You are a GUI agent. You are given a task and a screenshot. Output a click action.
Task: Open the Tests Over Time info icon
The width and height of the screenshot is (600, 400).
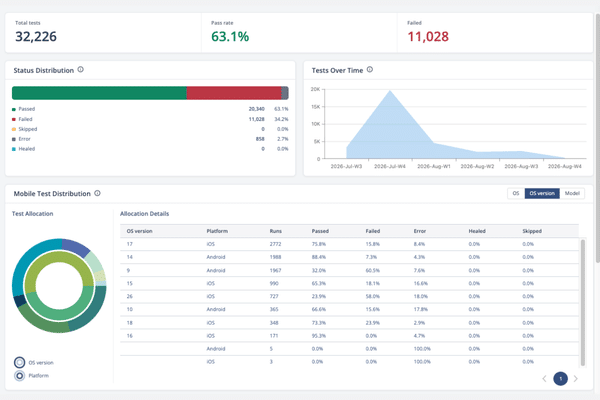point(370,70)
